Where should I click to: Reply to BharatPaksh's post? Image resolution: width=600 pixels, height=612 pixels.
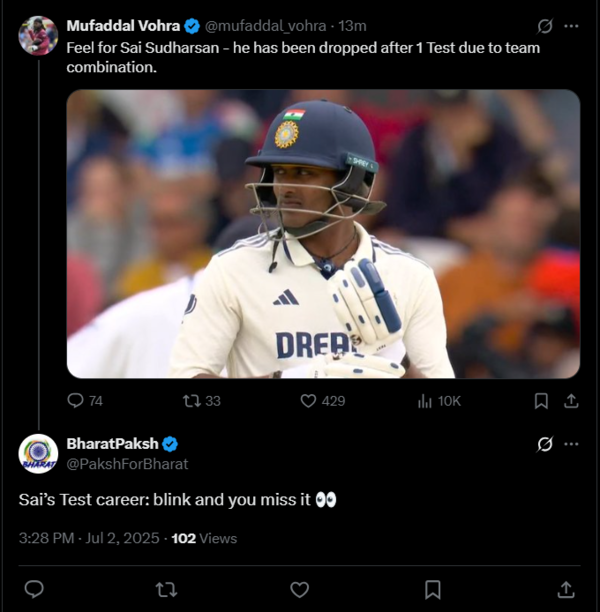tap(34, 589)
